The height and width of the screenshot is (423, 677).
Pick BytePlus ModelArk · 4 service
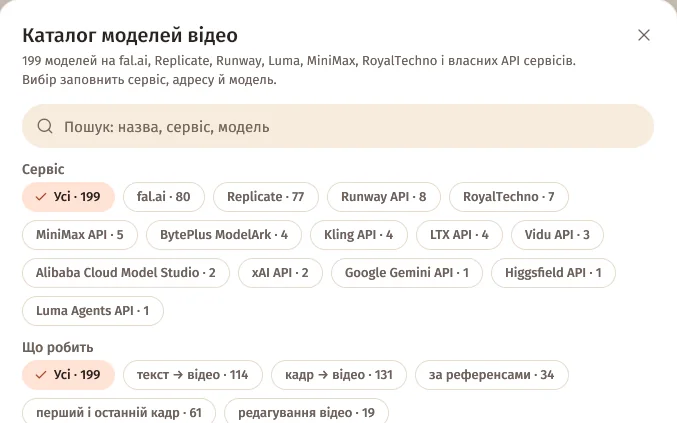[x=224, y=235]
